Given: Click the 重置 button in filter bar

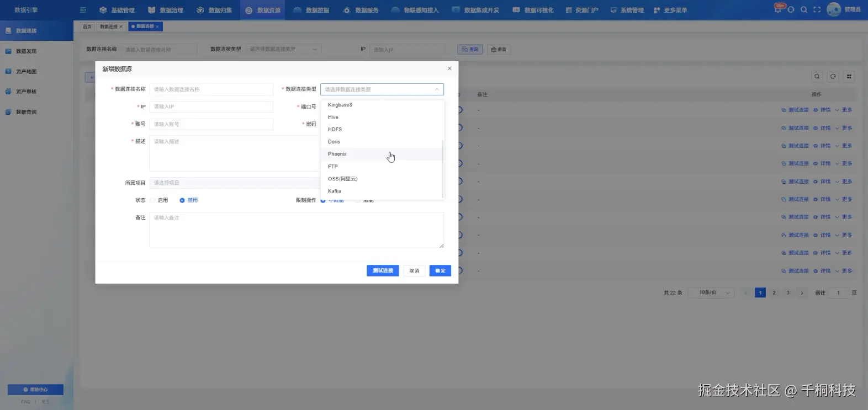Looking at the screenshot, I should point(499,49).
